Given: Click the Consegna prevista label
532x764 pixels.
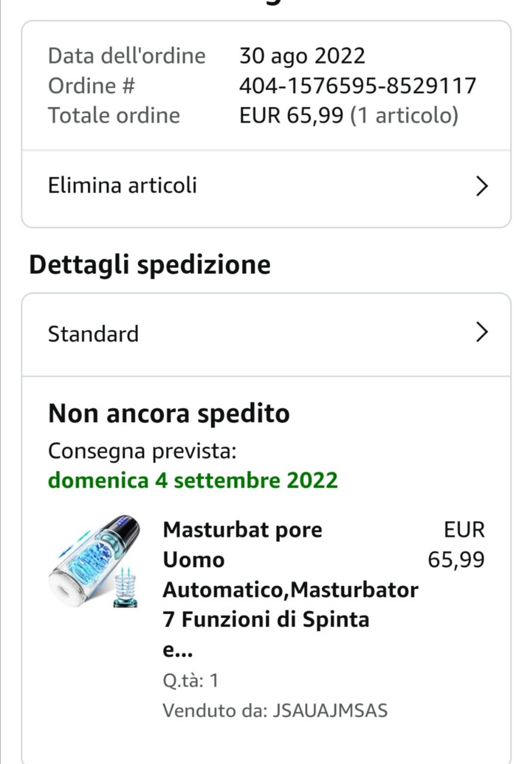Looking at the screenshot, I should tap(143, 451).
